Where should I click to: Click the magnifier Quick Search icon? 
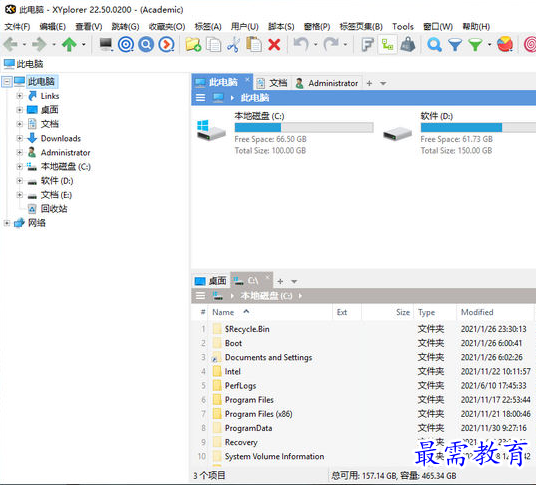[434, 44]
